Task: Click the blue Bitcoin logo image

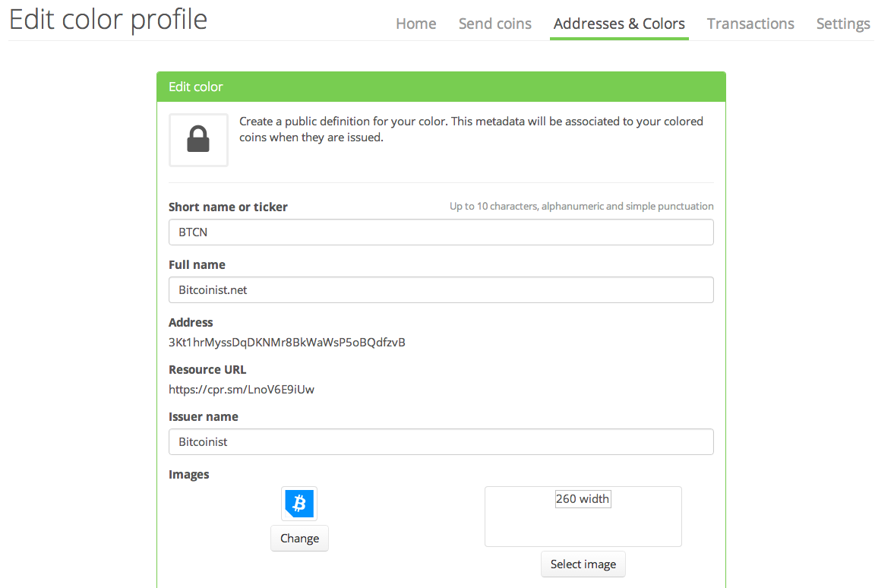Action: [299, 504]
